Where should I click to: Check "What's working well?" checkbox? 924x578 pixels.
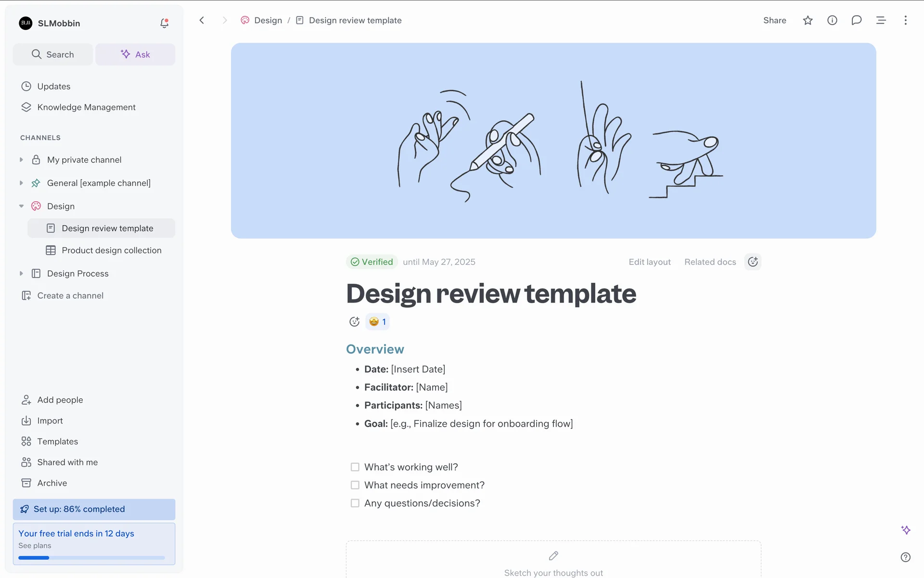(x=355, y=467)
